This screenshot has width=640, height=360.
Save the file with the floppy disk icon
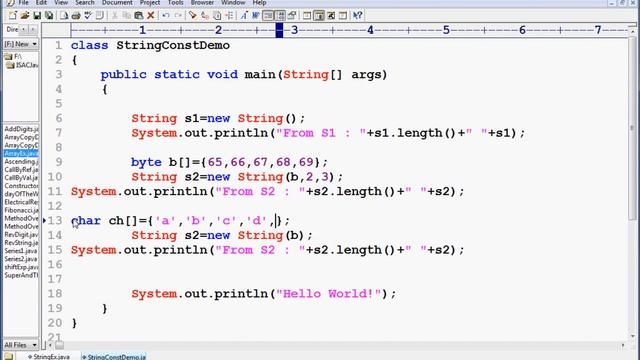coord(37,16)
